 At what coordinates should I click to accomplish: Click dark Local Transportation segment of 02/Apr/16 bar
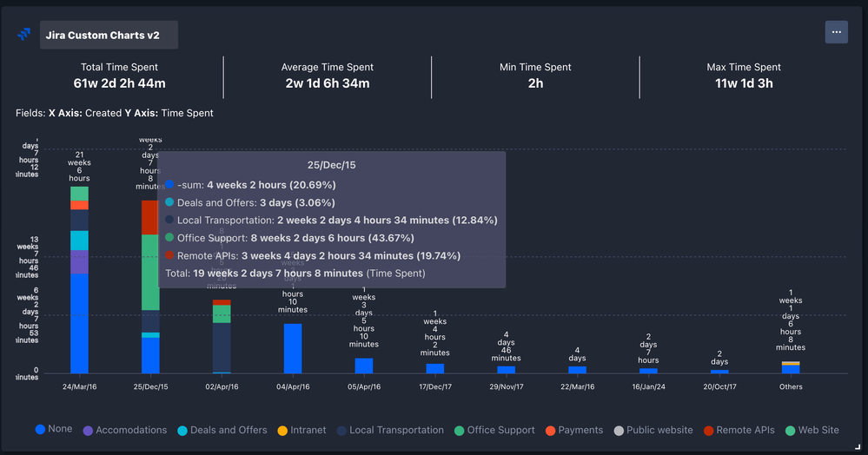[x=222, y=347]
